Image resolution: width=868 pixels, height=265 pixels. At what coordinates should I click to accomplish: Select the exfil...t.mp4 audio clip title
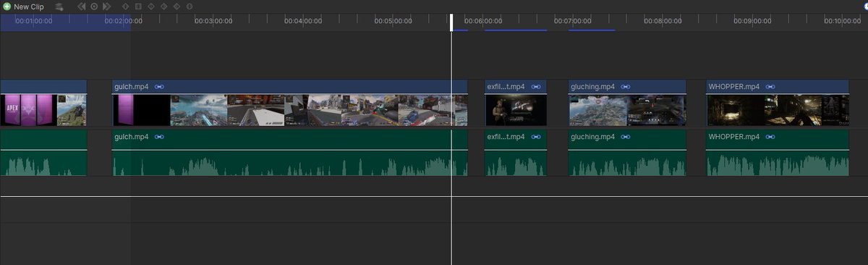(x=506, y=137)
